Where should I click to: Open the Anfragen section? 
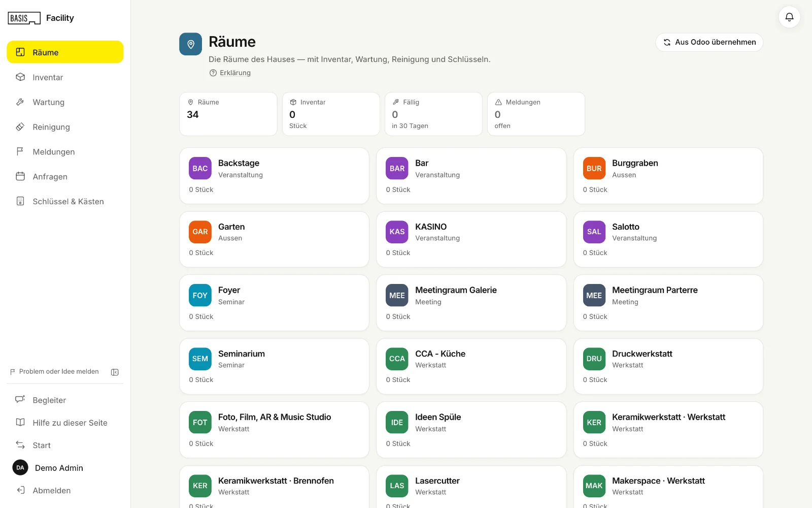pos(65,177)
